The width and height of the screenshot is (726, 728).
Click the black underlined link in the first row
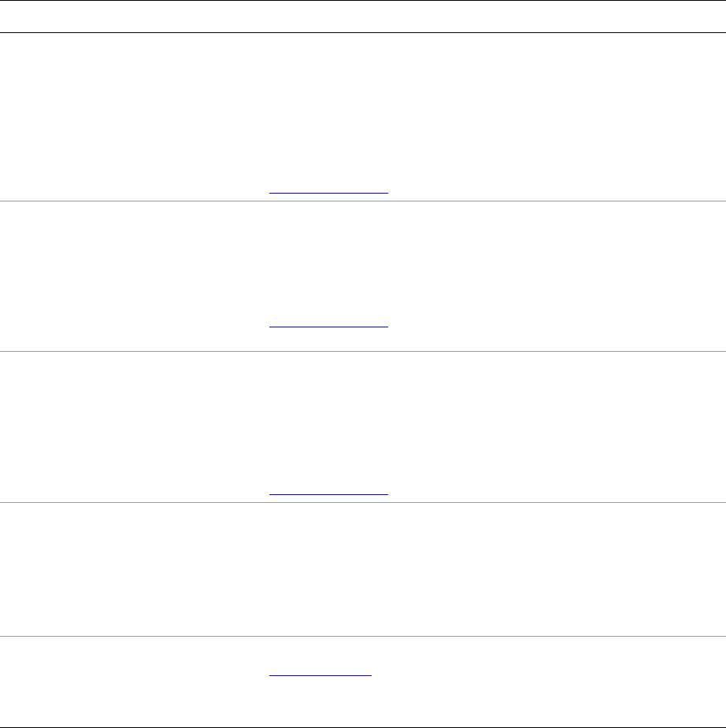point(328,192)
